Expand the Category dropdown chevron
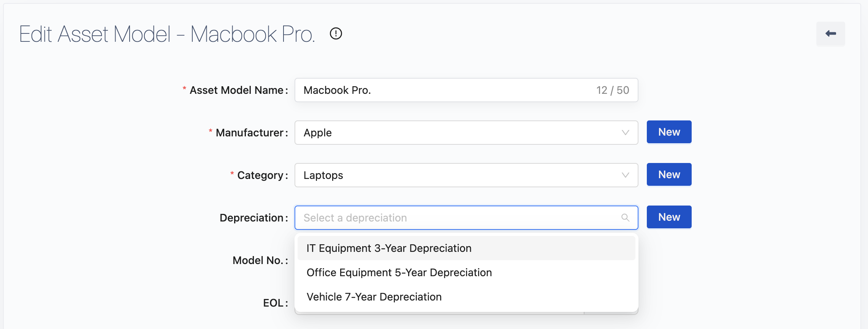868x329 pixels. (625, 175)
